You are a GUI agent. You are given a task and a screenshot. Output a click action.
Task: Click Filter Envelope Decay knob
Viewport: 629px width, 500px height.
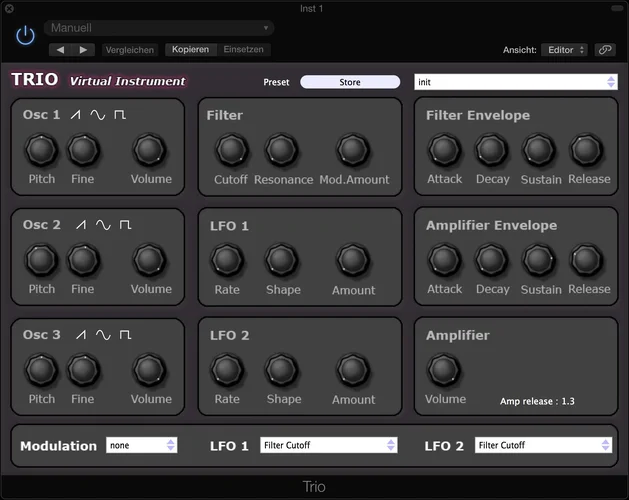pyautogui.click(x=491, y=150)
